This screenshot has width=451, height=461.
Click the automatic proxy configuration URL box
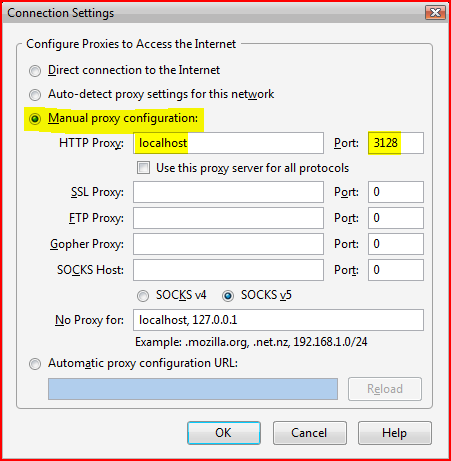pyautogui.click(x=193, y=389)
